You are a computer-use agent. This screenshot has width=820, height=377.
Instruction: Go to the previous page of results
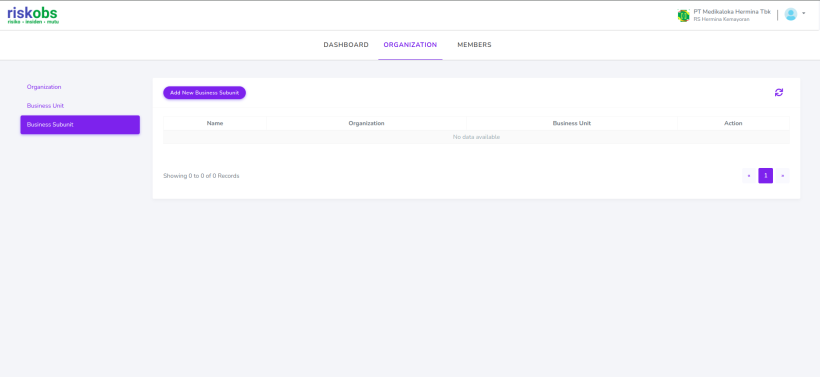coord(749,176)
